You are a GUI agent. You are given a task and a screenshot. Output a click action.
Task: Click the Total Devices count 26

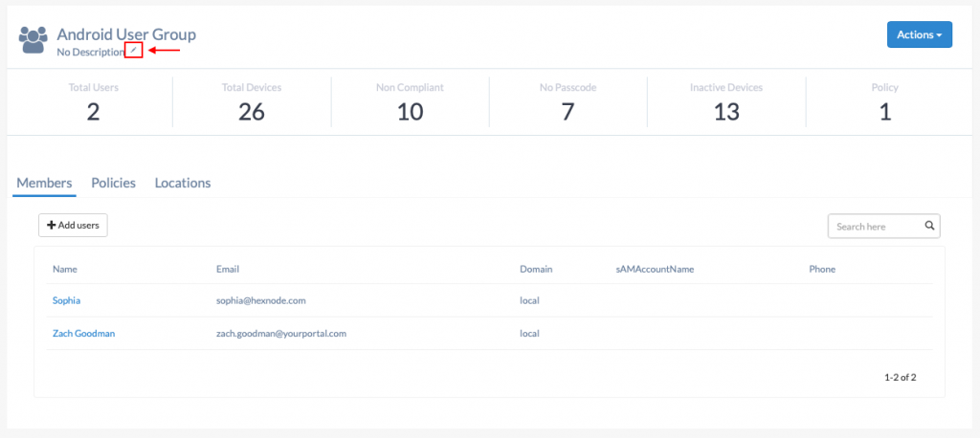pyautogui.click(x=252, y=112)
